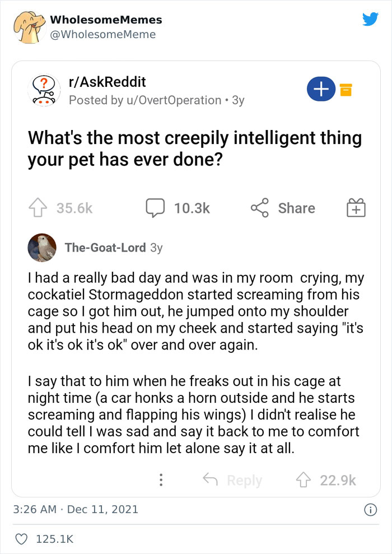Viewport: 392px width, 554px height.
Task: Open The-Goat-Lord's username link
Action: (x=105, y=248)
